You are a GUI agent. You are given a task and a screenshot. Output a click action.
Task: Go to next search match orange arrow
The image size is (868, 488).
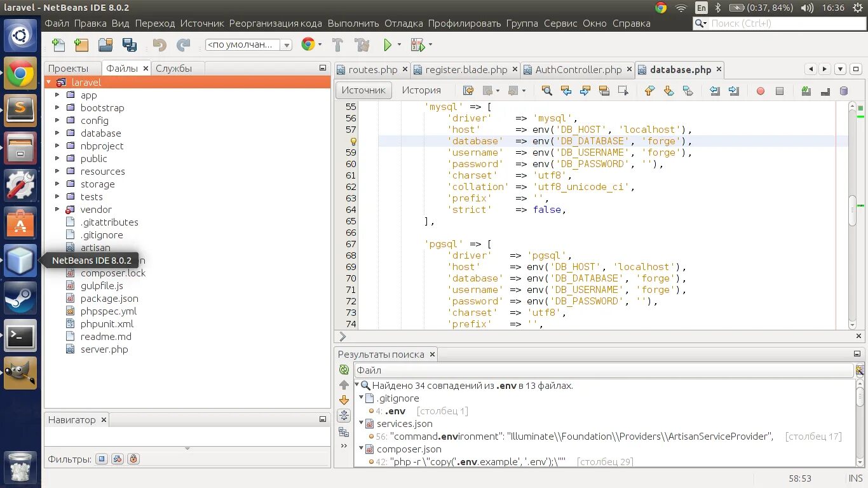(x=344, y=400)
